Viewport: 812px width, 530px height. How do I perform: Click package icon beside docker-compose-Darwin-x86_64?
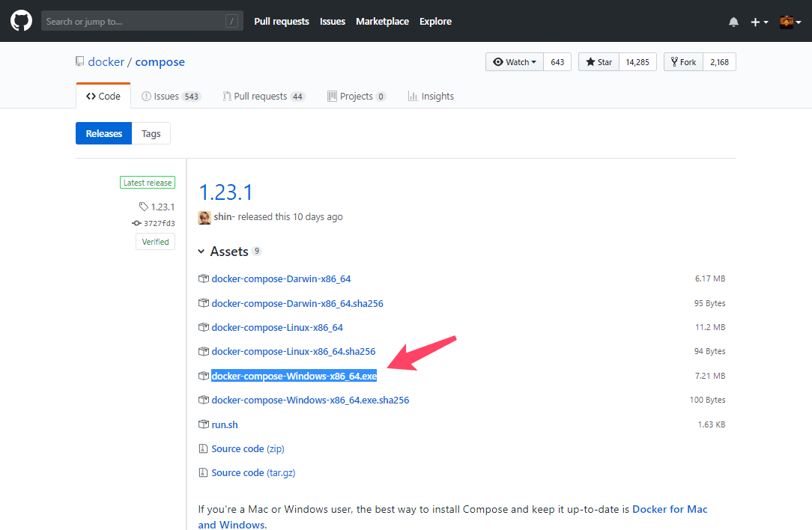pyautogui.click(x=204, y=278)
